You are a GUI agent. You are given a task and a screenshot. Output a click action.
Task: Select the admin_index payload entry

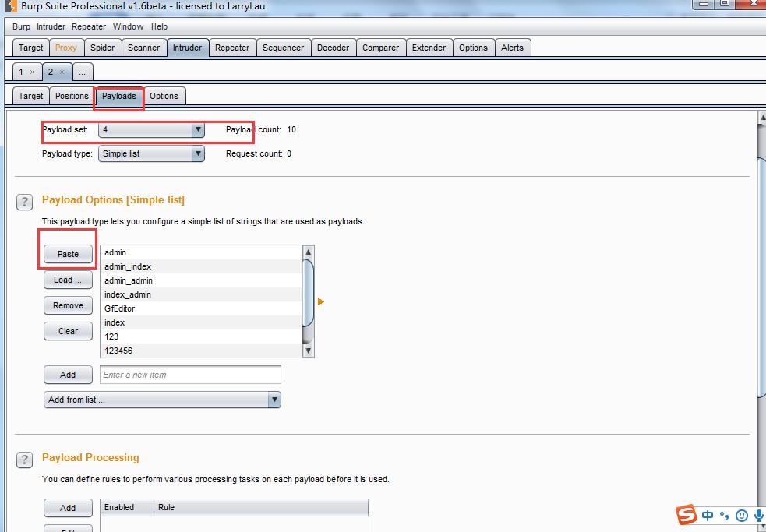click(x=201, y=266)
